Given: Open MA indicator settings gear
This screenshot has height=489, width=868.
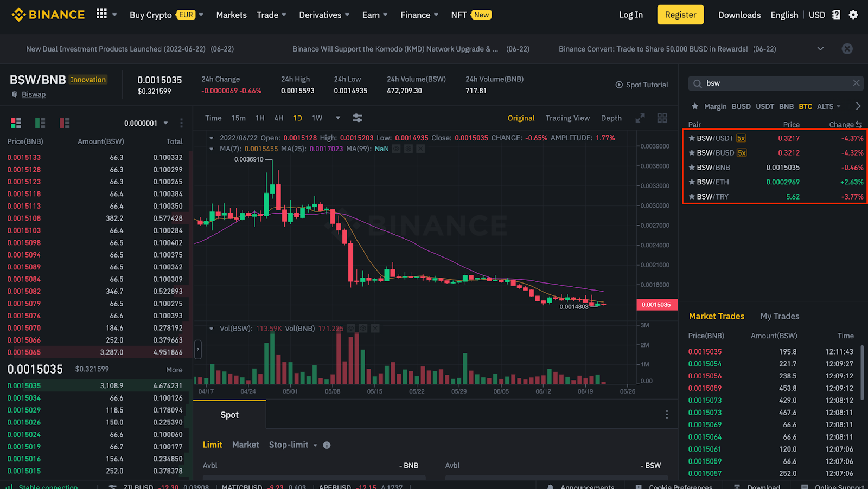Looking at the screenshot, I should [409, 149].
